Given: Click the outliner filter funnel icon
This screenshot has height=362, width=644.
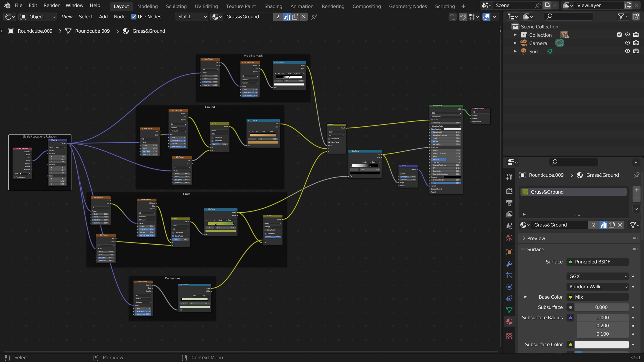Looking at the screenshot, I should (621, 17).
